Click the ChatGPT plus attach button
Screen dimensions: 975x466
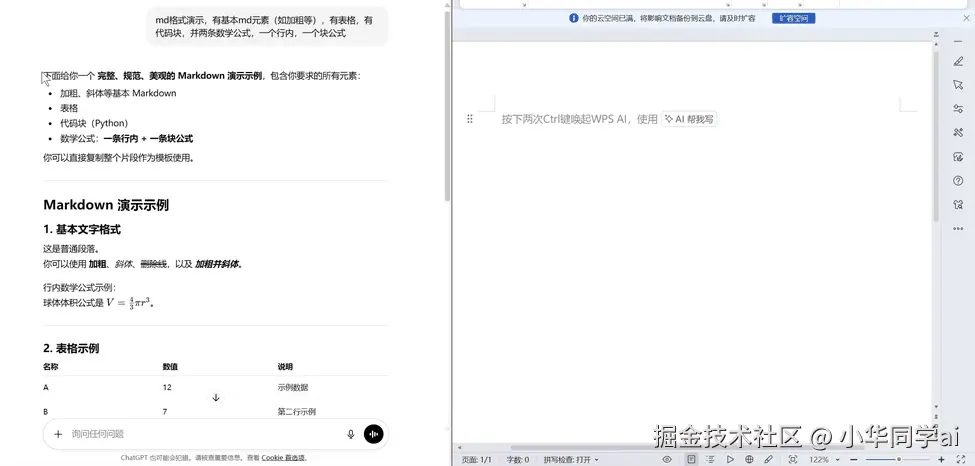coord(58,434)
